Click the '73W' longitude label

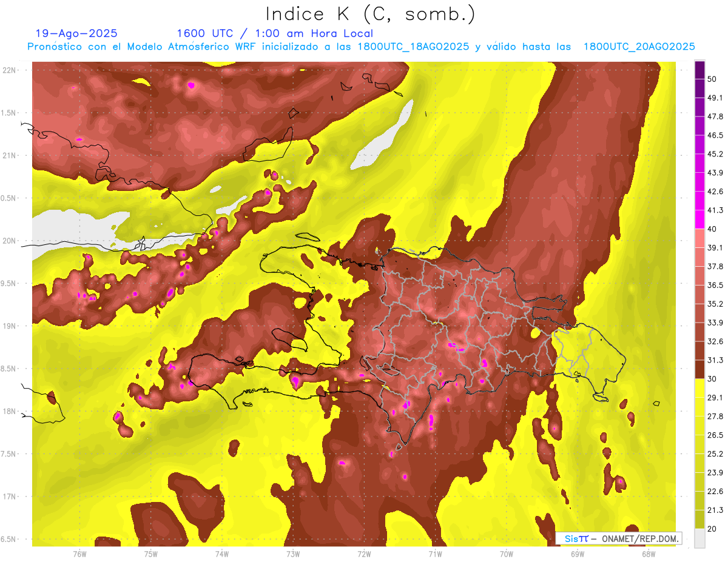[x=293, y=554]
